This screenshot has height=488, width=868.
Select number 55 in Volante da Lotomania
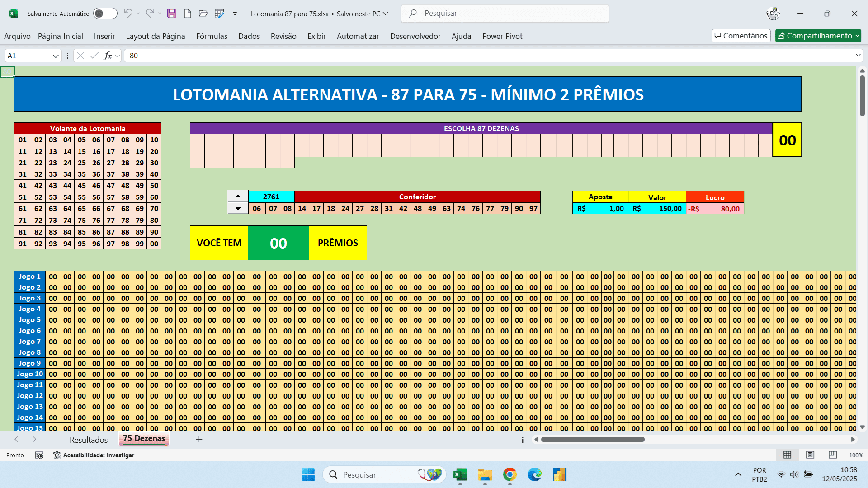coord(82,197)
